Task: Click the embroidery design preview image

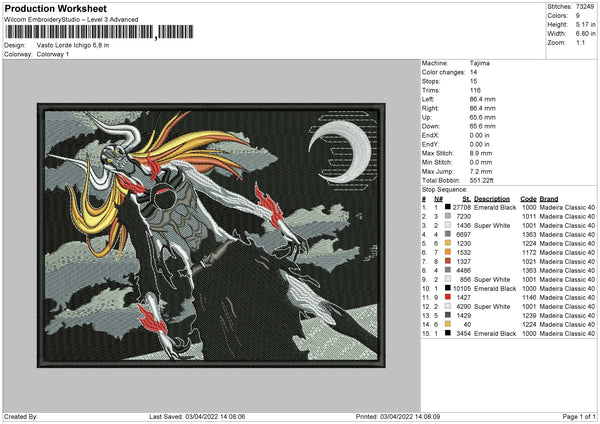Action: pos(211,235)
